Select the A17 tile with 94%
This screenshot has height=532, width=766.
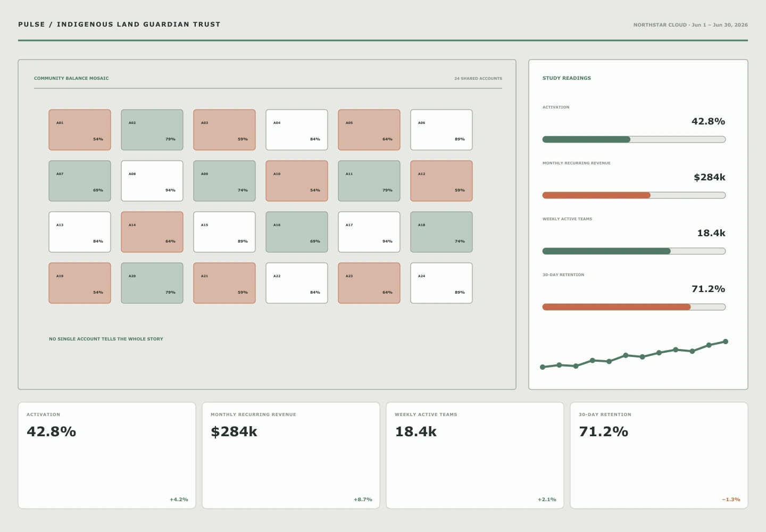pos(369,232)
